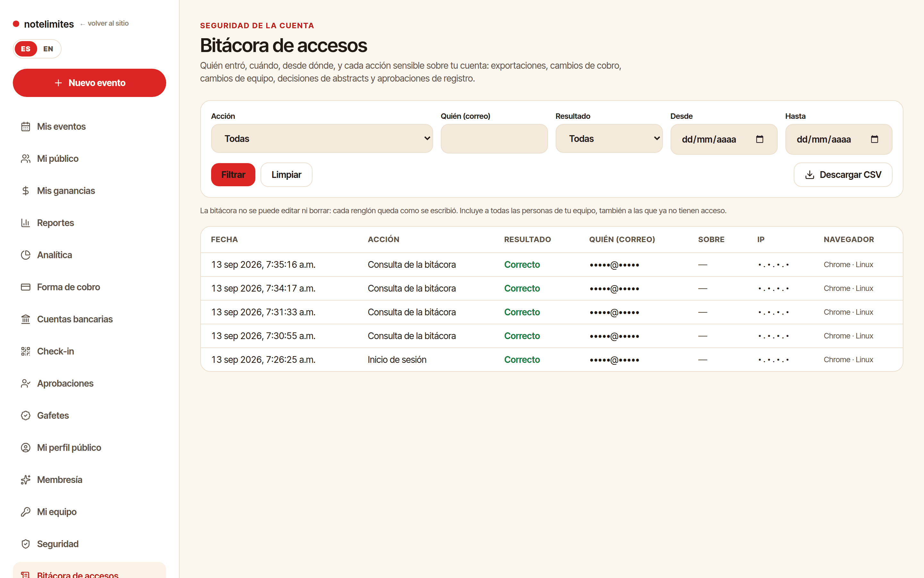Open the Desde calendar picker icon
Image resolution: width=924 pixels, height=578 pixels.
tap(759, 139)
